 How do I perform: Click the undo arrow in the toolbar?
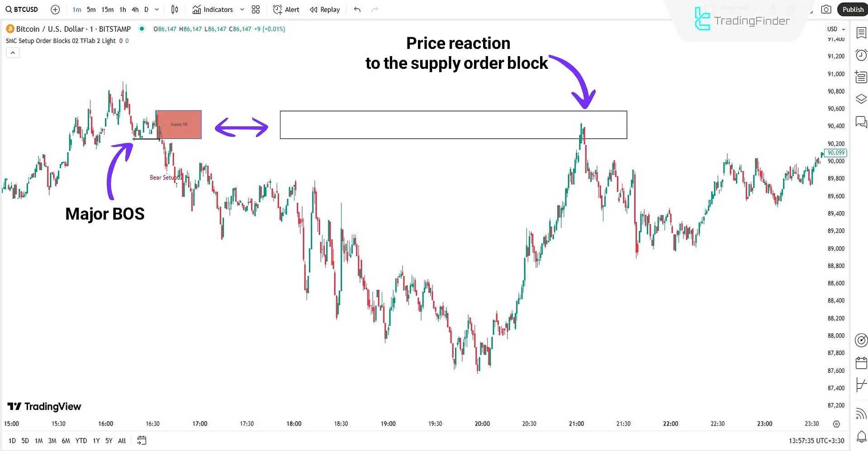tap(357, 9)
